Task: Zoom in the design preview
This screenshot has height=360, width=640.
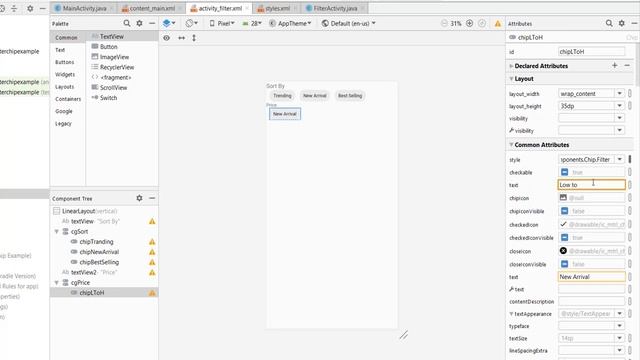Action: coord(469,23)
